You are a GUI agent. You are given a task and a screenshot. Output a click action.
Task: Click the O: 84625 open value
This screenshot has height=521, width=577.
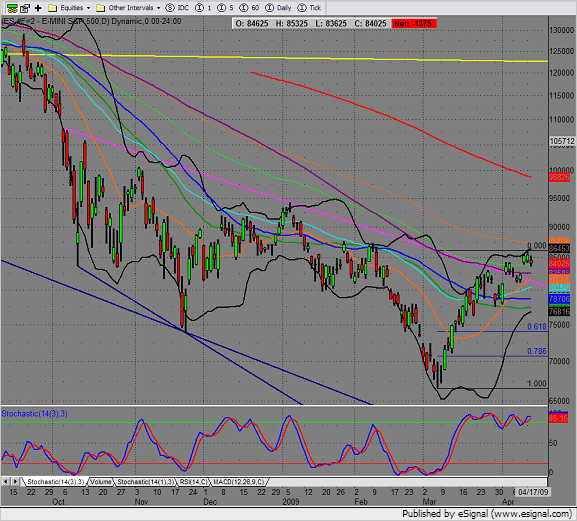(x=252, y=24)
